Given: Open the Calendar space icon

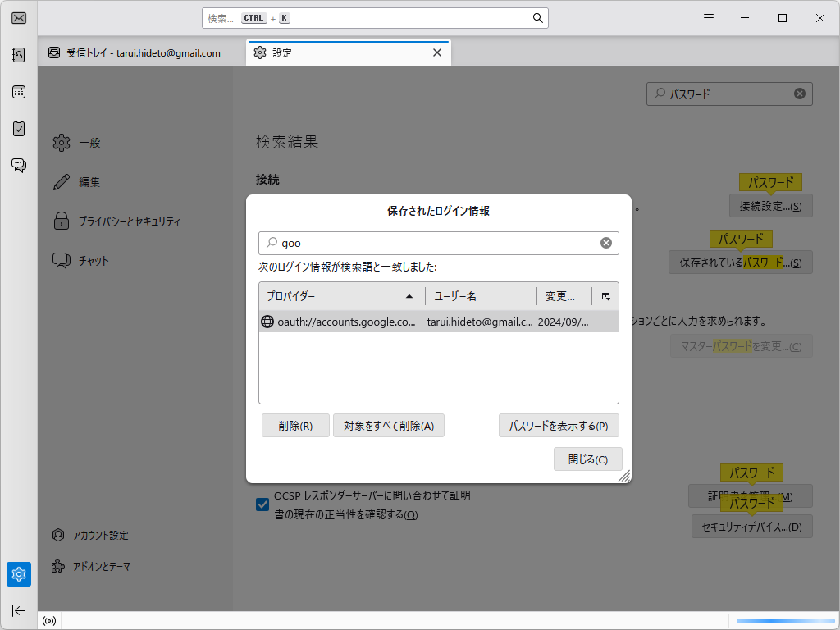Looking at the screenshot, I should click(x=18, y=92).
